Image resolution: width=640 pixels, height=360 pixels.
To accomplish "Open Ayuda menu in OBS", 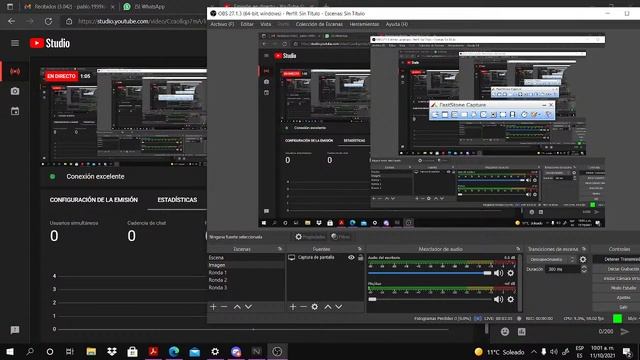I will [x=397, y=24].
